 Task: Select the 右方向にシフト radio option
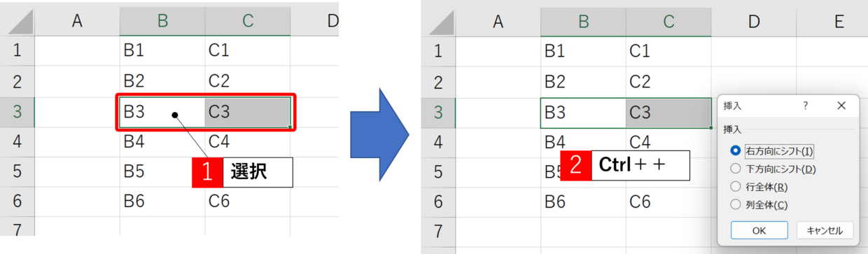(771, 150)
